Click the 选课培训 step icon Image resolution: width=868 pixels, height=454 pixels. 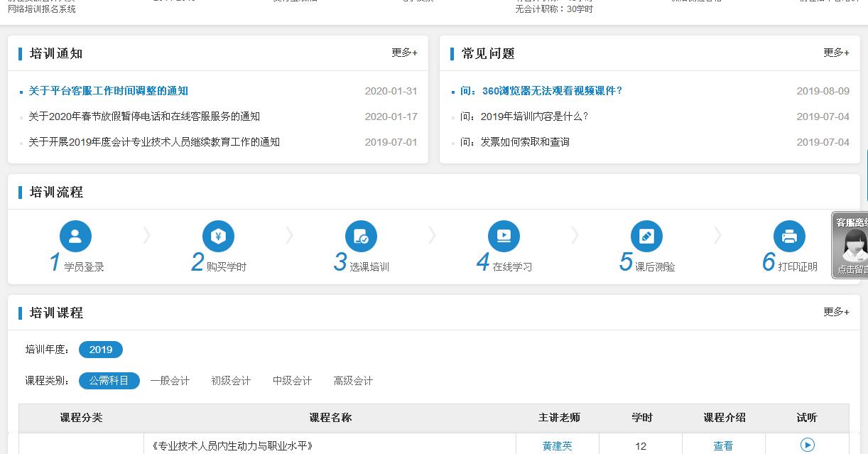tap(361, 237)
